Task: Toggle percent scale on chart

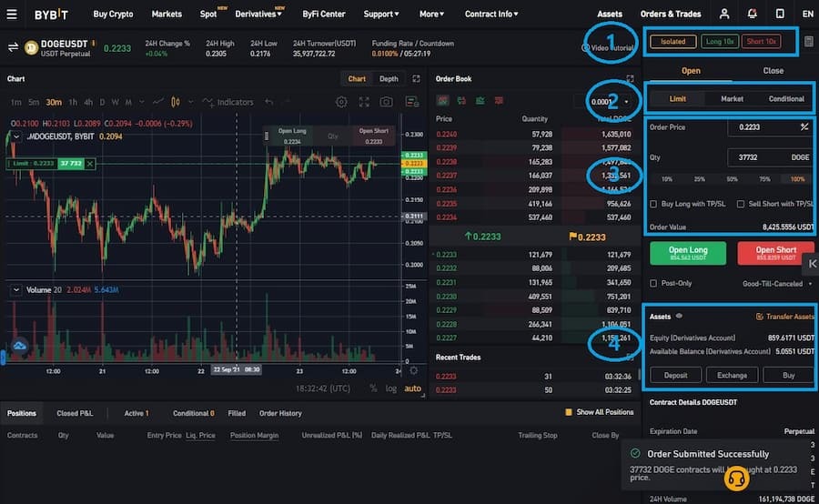Action: [x=373, y=388]
